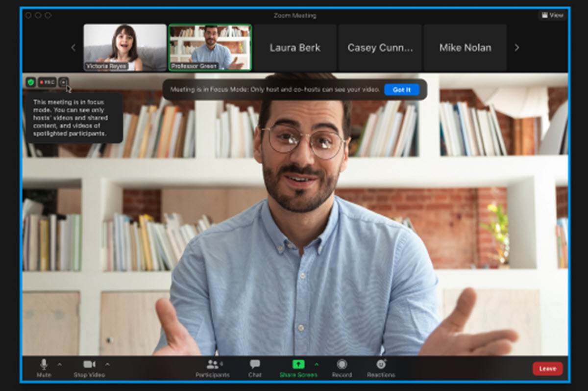Dismiss the focus mode banner with Got It

coord(401,90)
